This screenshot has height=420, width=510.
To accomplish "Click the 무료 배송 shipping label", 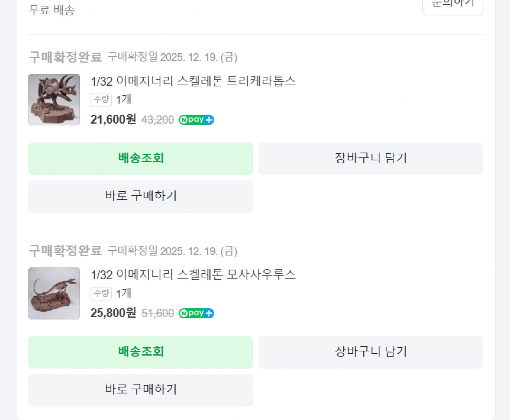I will click(x=52, y=10).
